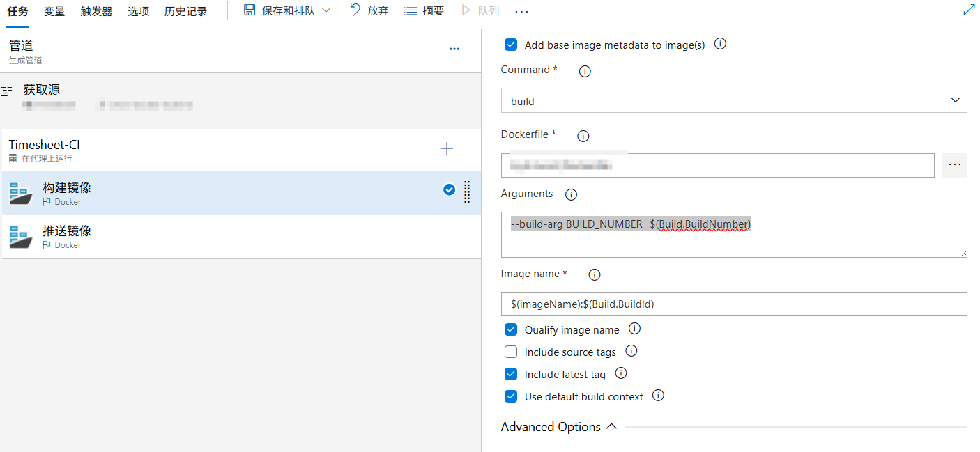The image size is (980, 452).
Task: Open the 选项 tab
Action: coord(139,11)
